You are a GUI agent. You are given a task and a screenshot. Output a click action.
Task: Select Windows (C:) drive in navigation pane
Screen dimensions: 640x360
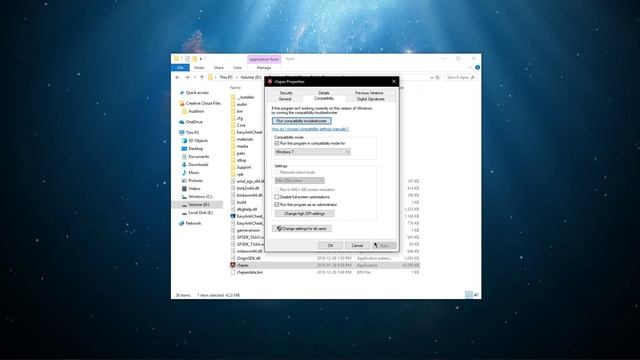[x=200, y=196]
